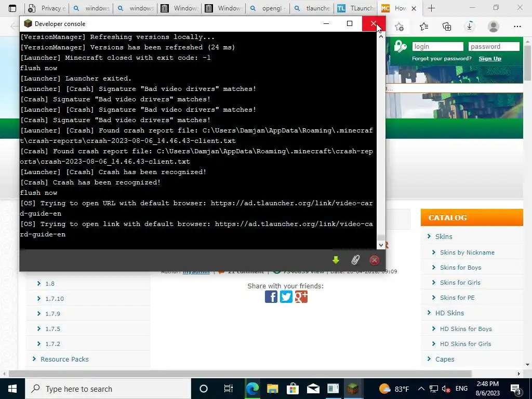The height and width of the screenshot is (399, 532).
Task: Click the red X kill icon in console toolbar
Action: [374, 260]
